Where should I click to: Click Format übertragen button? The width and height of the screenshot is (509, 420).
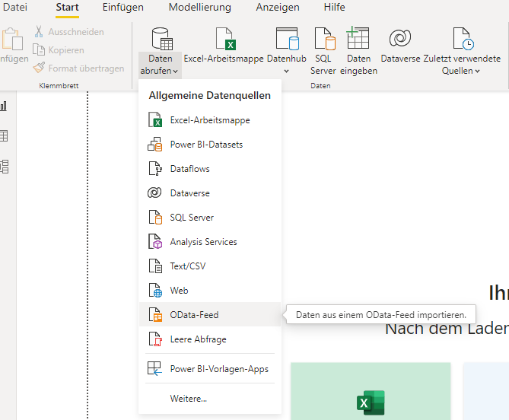[x=79, y=68]
